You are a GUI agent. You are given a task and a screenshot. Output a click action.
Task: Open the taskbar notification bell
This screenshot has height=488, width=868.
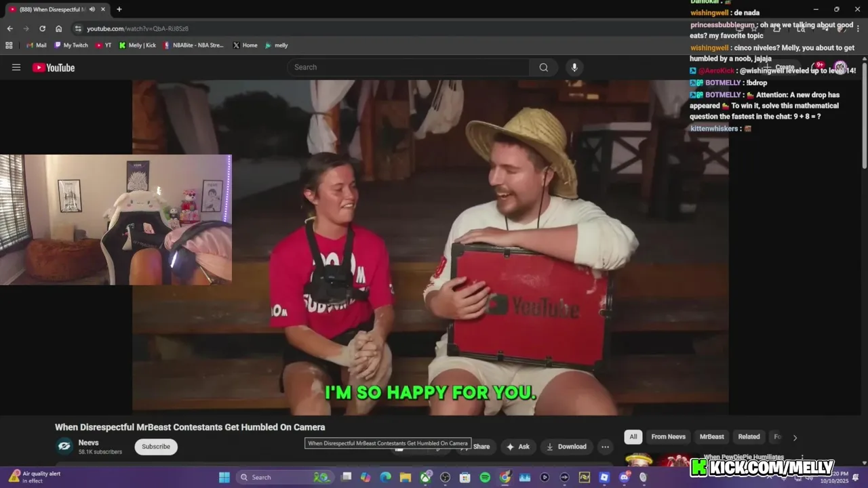click(x=855, y=477)
